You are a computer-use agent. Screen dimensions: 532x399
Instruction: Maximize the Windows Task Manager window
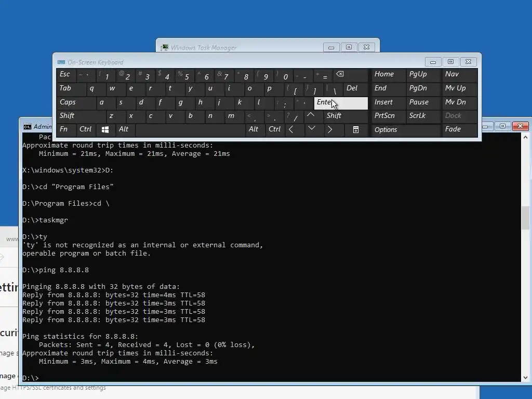pyautogui.click(x=349, y=47)
